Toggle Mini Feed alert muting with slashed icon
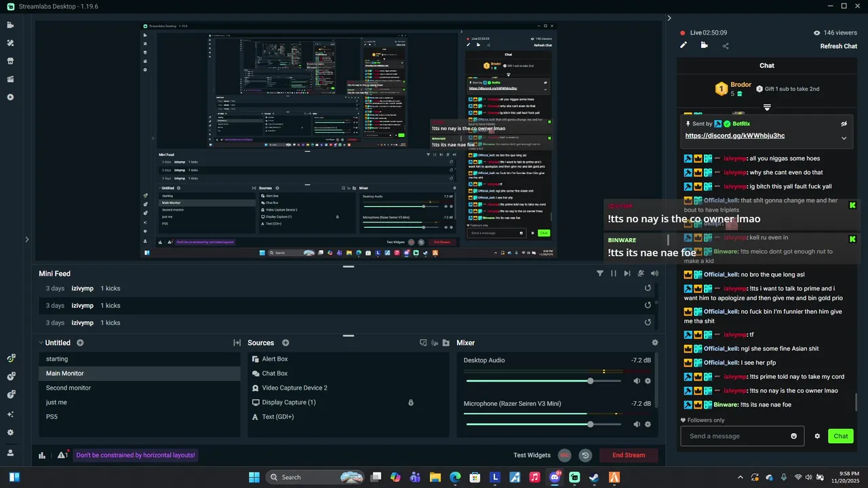Image resolution: width=868 pixels, height=488 pixels. click(x=641, y=273)
